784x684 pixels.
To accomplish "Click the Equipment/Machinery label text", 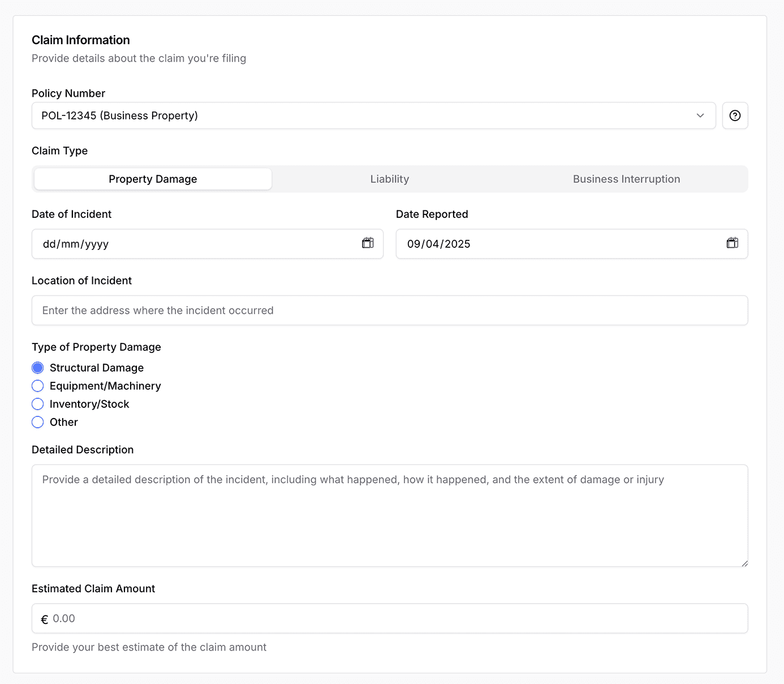I will pyautogui.click(x=105, y=386).
